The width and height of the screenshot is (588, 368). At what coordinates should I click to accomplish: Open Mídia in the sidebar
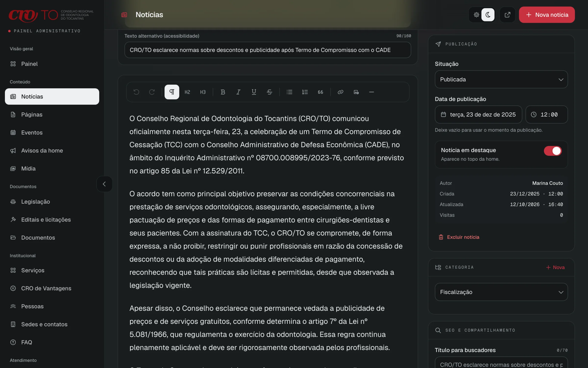coord(52,169)
